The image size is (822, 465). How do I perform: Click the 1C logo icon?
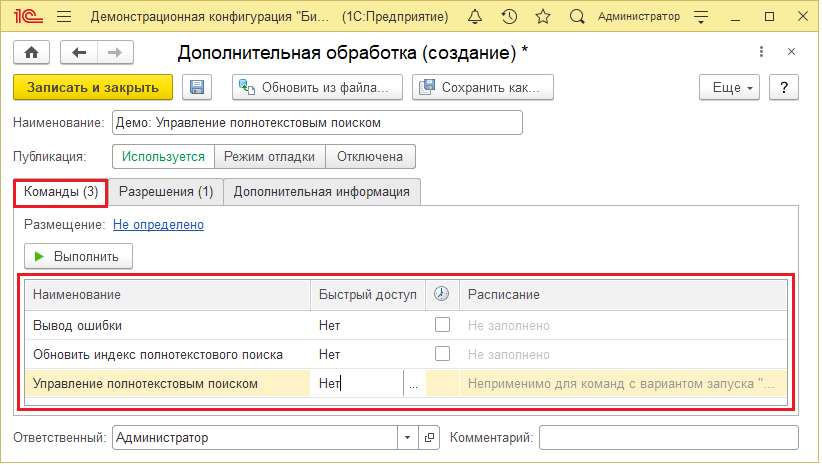(28, 17)
